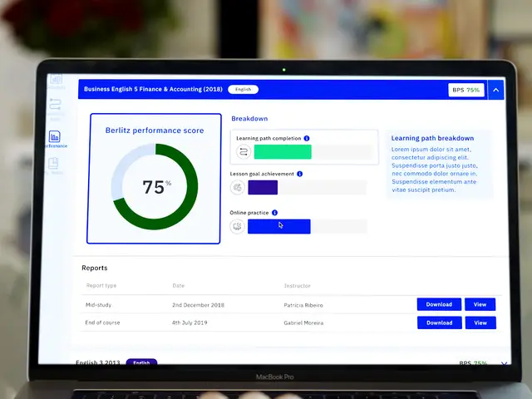Click info icon beside Learning path completion

coord(307,138)
